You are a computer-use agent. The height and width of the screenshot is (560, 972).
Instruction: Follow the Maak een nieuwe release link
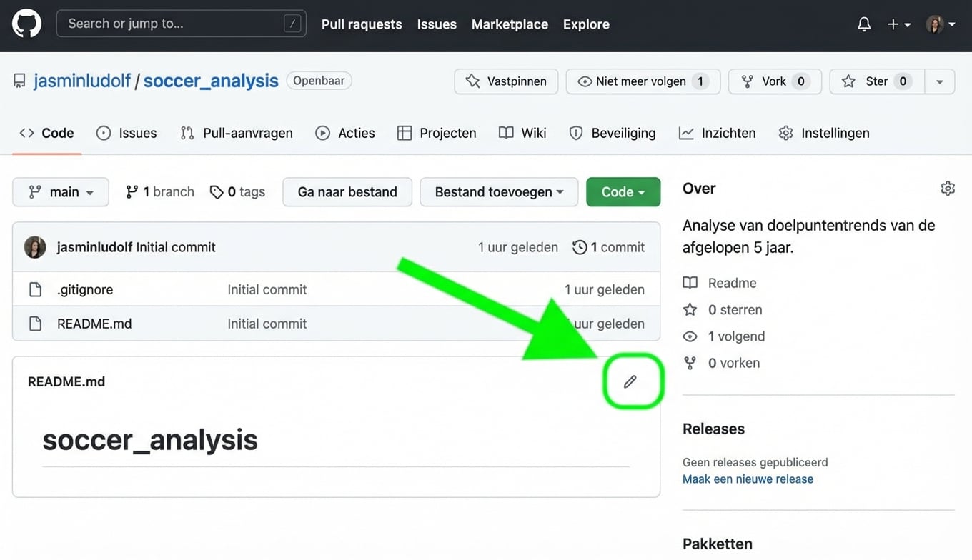[x=748, y=479]
